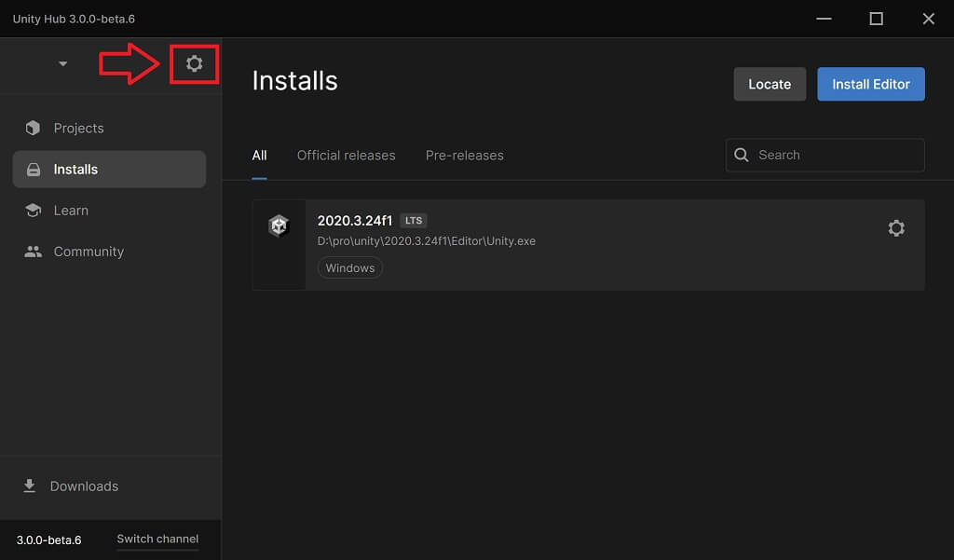Click the Installs page heading
The width and height of the screenshot is (954, 560).
(x=295, y=81)
